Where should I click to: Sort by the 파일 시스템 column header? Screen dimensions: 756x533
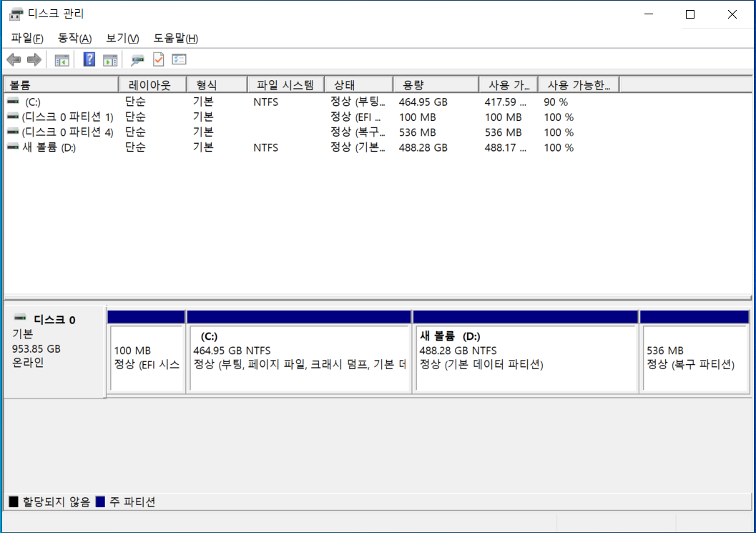tap(285, 85)
